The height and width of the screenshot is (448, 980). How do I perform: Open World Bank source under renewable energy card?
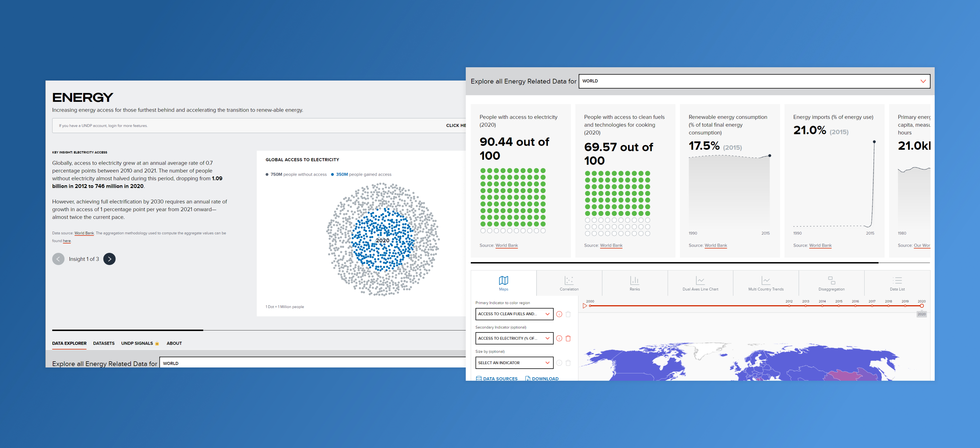716,245
